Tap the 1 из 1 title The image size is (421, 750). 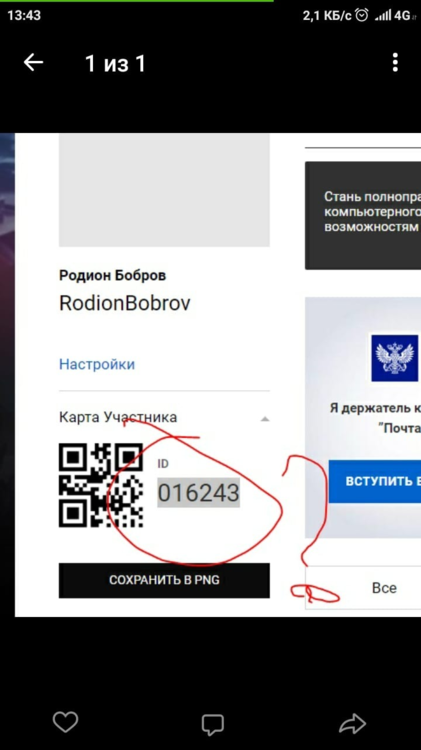115,63
